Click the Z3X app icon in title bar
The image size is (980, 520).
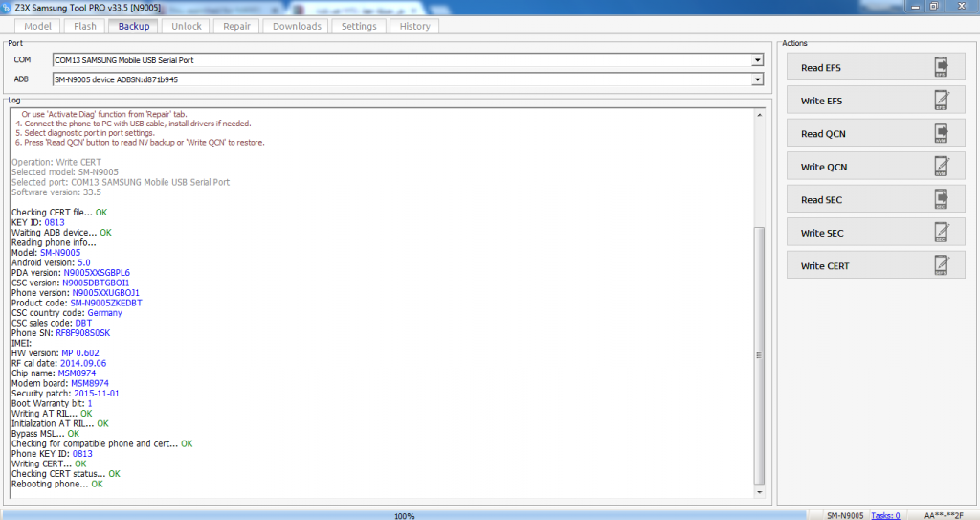pyautogui.click(x=7, y=8)
